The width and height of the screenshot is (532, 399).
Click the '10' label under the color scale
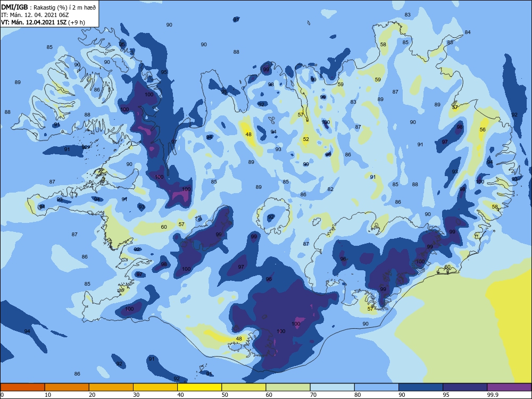[48, 395]
